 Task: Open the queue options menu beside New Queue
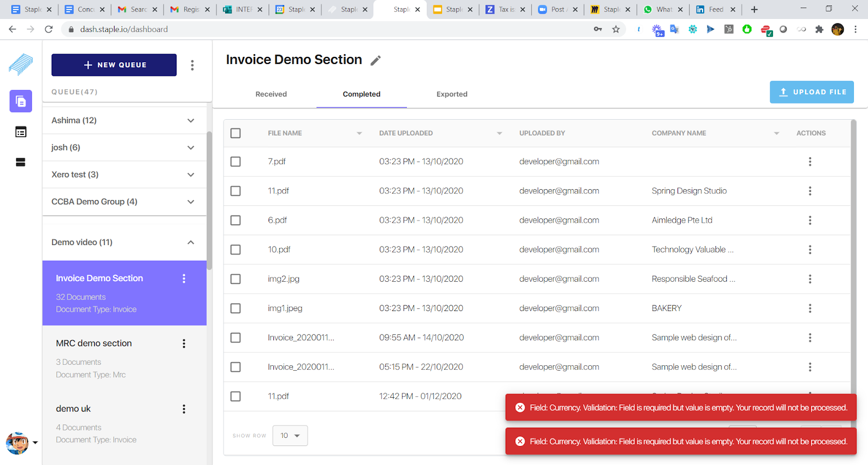[x=192, y=65]
